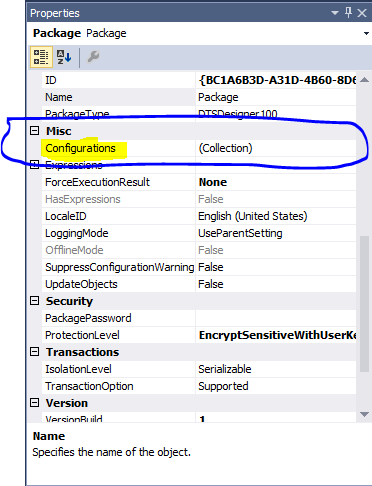This screenshot has width=372, height=486.
Task: Switch to Categorized view in Properties toolbar
Action: [41, 57]
